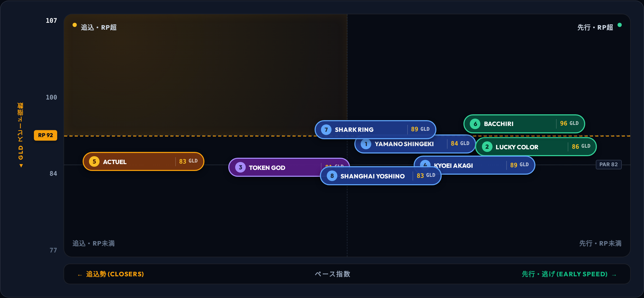Click the 89 GLD value on Shark Ring
This screenshot has width=644, height=298.
(420, 129)
